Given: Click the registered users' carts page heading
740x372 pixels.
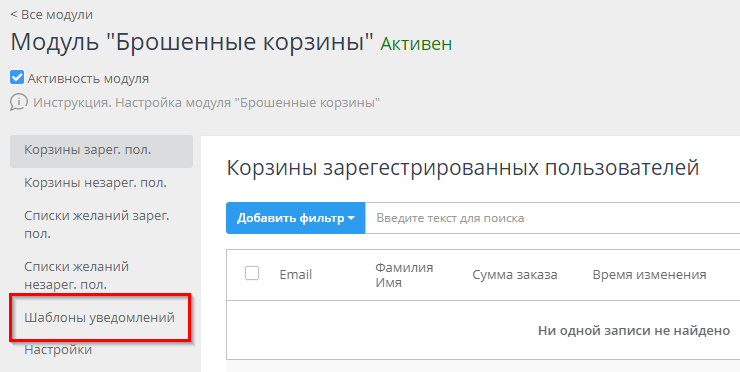Looking at the screenshot, I should (463, 168).
